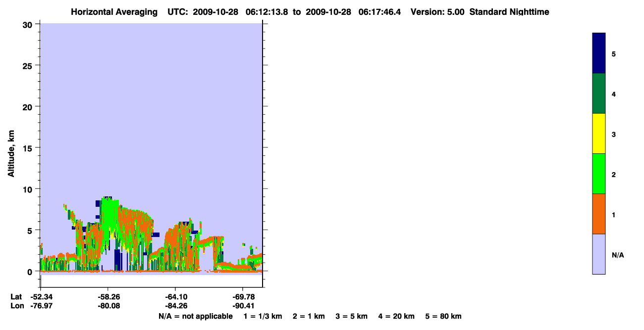Image resolution: width=644 pixels, height=330 pixels.
Task: Click the '5 = 80 km' legend text
Action: pyautogui.click(x=443, y=316)
